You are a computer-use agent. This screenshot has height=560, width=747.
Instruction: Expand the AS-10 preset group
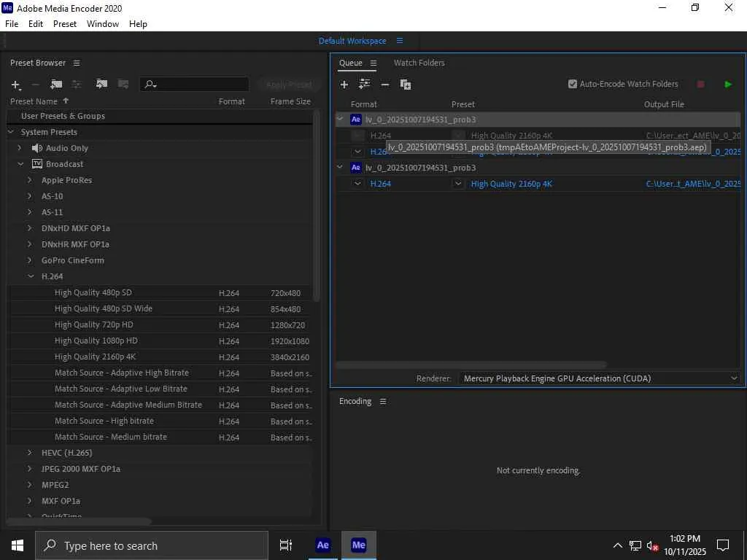tap(29, 196)
